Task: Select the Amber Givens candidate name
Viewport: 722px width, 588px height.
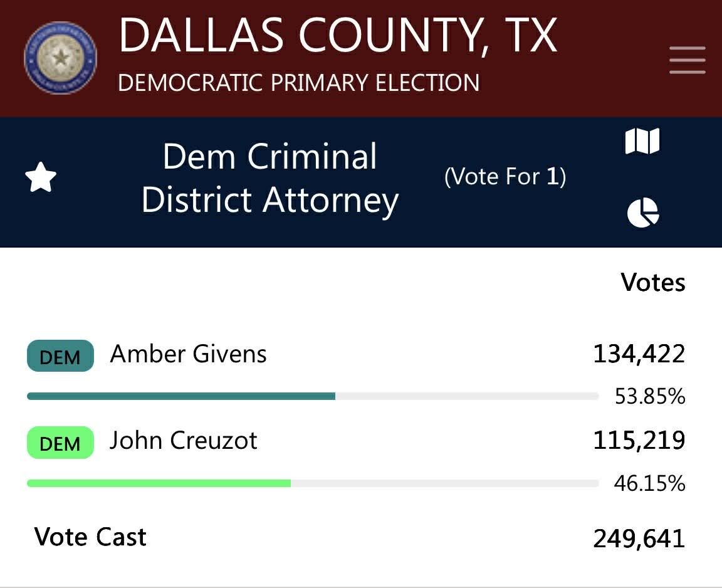Action: point(188,355)
